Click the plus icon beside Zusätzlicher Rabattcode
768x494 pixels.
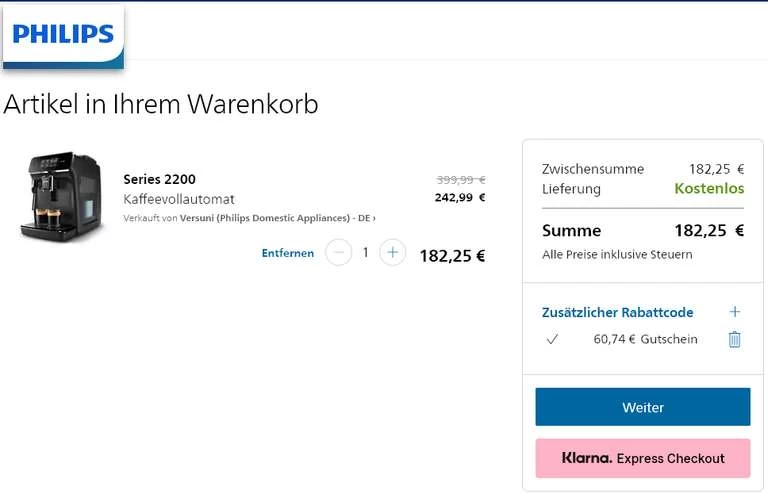pyautogui.click(x=735, y=312)
